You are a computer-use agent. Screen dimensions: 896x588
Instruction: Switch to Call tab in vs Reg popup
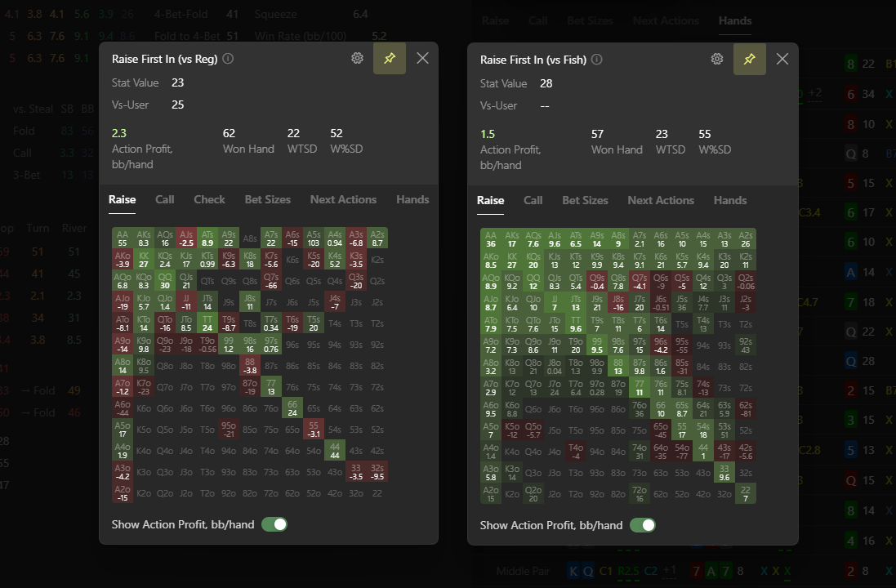point(164,199)
